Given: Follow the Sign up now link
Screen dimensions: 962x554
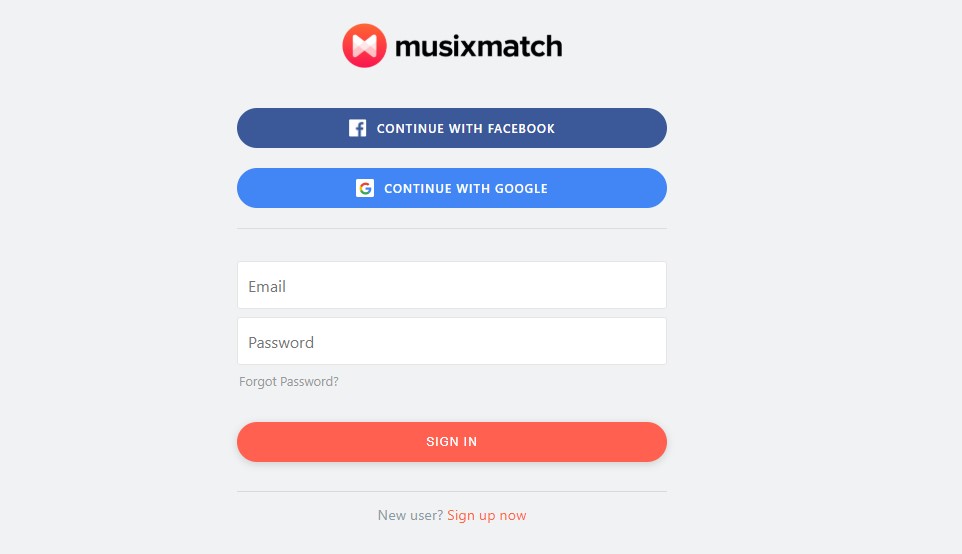Looking at the screenshot, I should click(487, 515).
